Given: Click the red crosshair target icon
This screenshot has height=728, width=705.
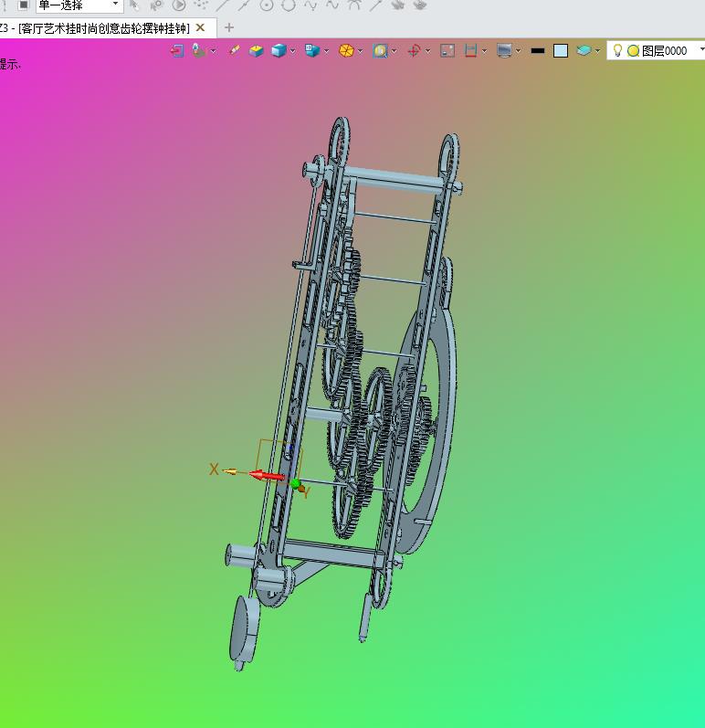Looking at the screenshot, I should click(x=414, y=50).
